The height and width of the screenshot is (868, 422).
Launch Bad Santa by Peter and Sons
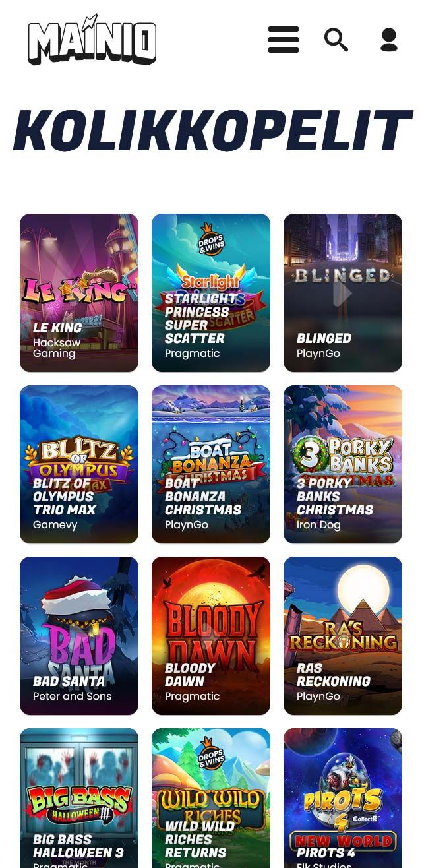pos(79,636)
